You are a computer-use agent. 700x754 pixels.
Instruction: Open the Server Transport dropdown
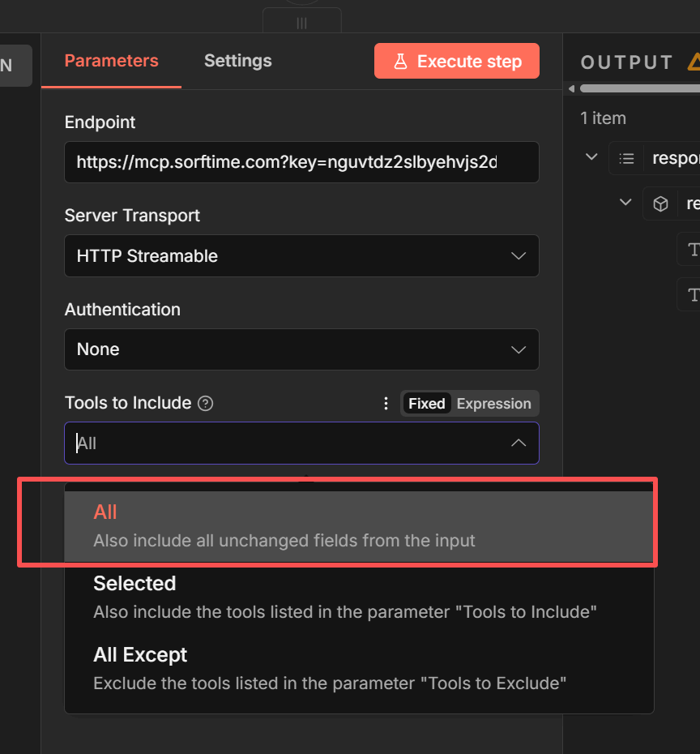click(x=301, y=256)
